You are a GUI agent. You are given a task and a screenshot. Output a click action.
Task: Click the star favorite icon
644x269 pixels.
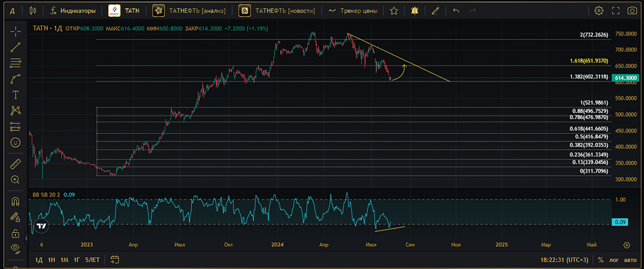point(394,11)
